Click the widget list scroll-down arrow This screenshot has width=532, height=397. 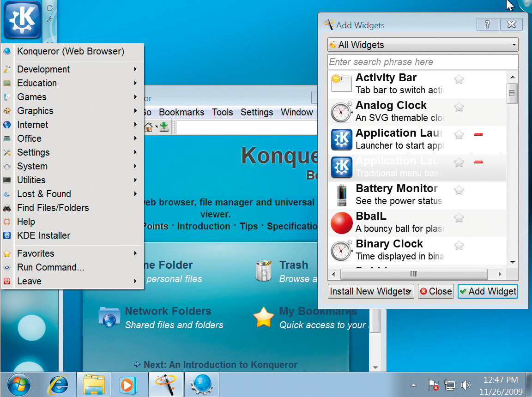pyautogui.click(x=512, y=262)
